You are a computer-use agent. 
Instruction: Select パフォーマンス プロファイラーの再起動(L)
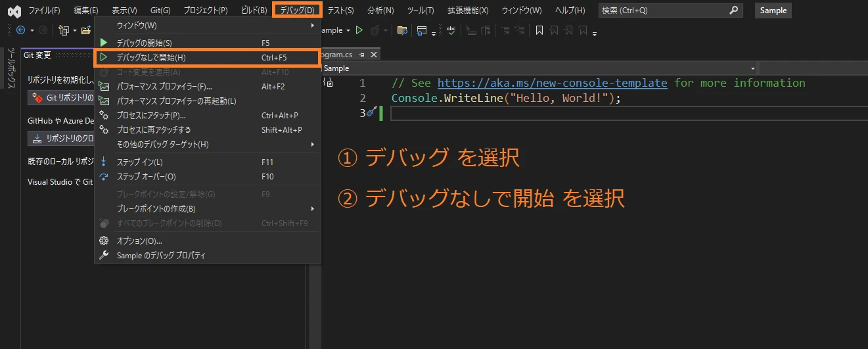[207, 101]
